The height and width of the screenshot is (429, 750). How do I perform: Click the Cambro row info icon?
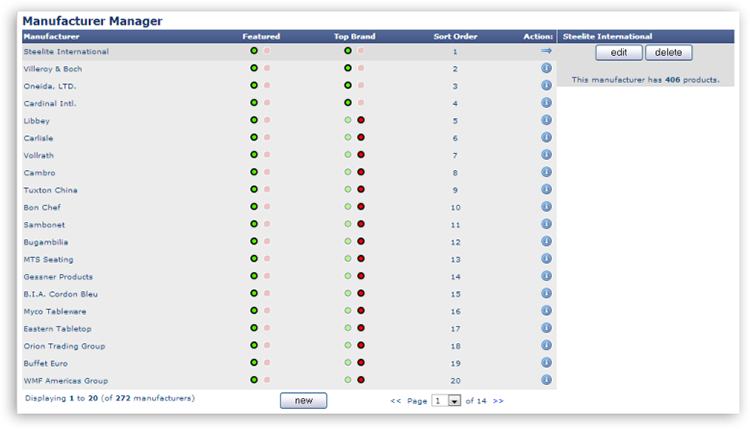[546, 172]
